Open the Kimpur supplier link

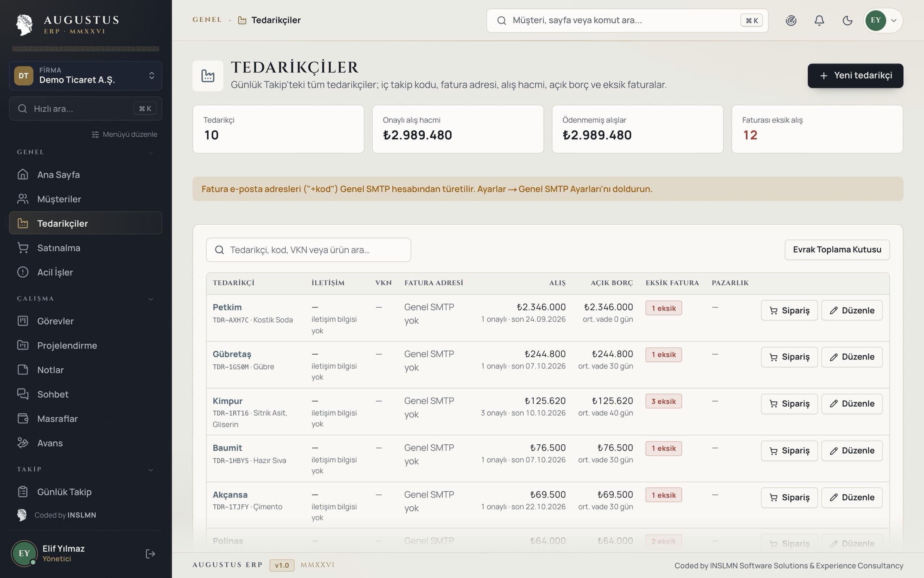pyautogui.click(x=228, y=401)
